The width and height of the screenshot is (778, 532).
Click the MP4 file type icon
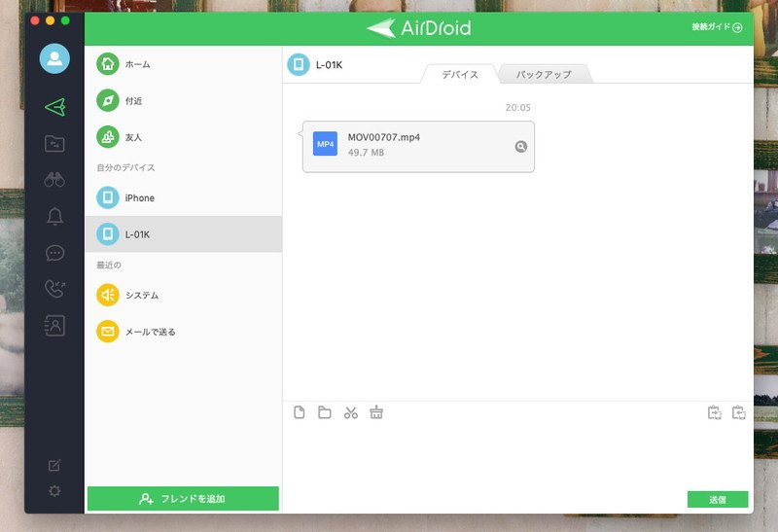(x=325, y=144)
